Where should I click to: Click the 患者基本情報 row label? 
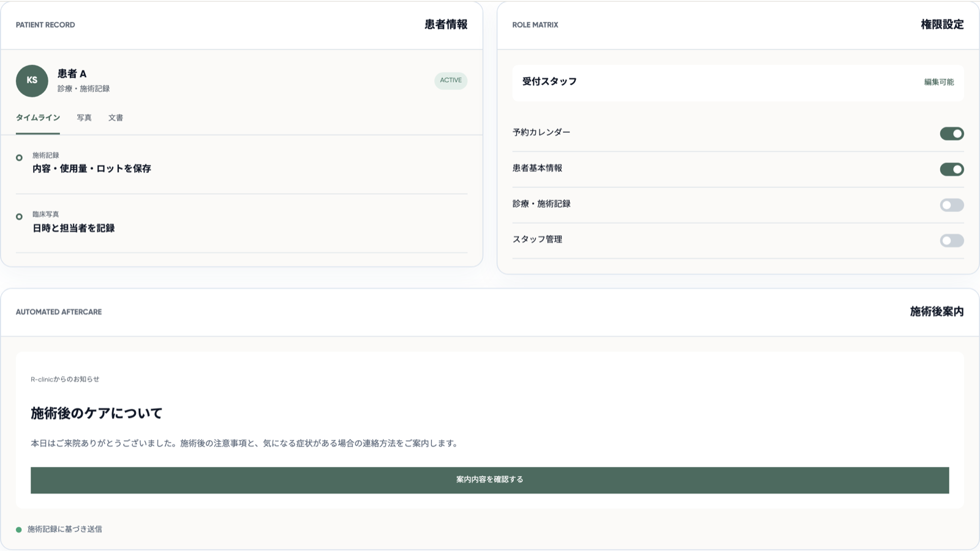click(x=537, y=168)
